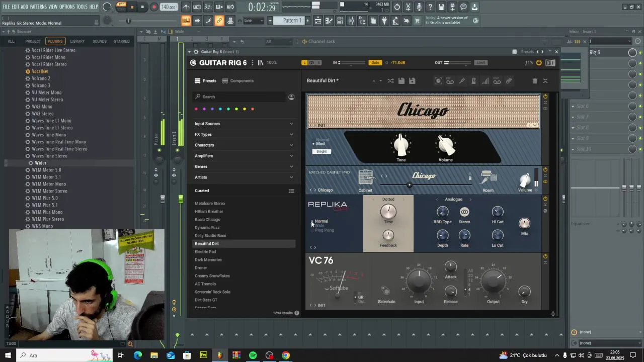Toggle the Bright switch on Chicago amp

tap(321, 151)
